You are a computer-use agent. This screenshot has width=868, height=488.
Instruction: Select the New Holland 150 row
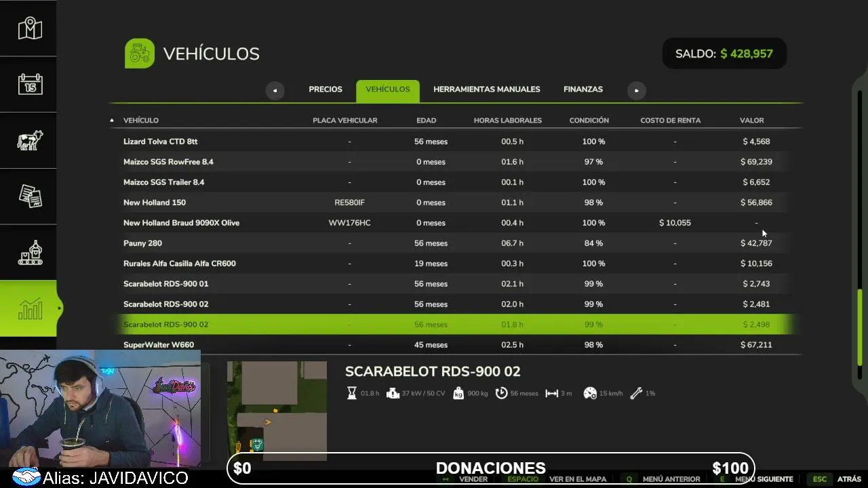pyautogui.click(x=455, y=203)
